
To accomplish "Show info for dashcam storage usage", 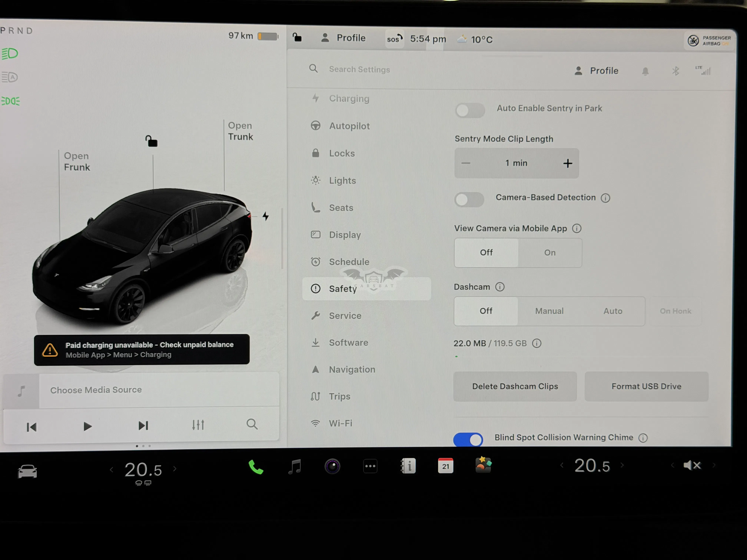I will click(x=537, y=343).
